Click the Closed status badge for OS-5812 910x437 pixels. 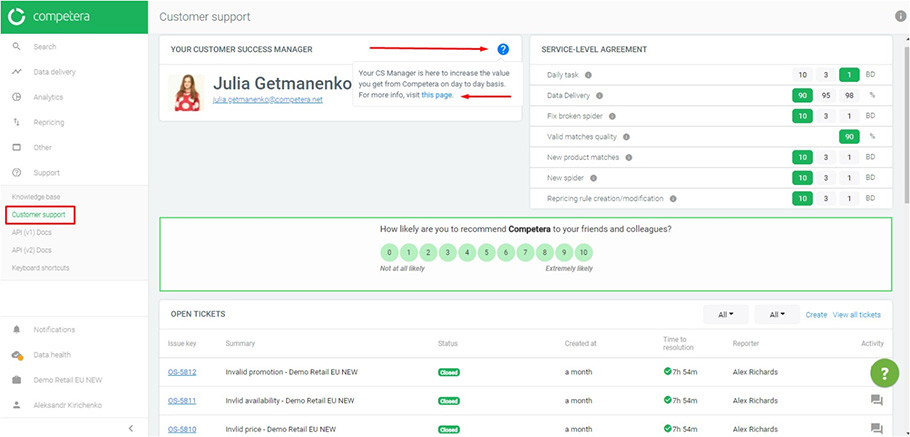point(449,372)
